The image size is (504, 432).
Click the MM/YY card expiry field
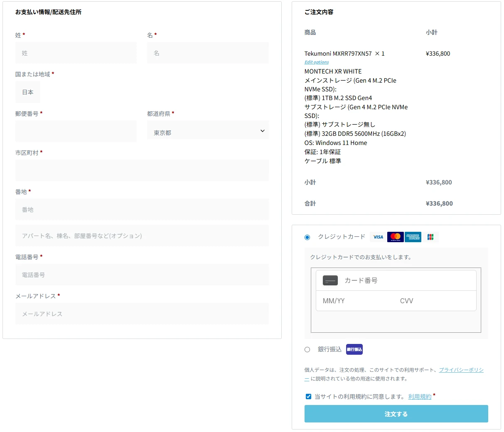tap(355, 301)
